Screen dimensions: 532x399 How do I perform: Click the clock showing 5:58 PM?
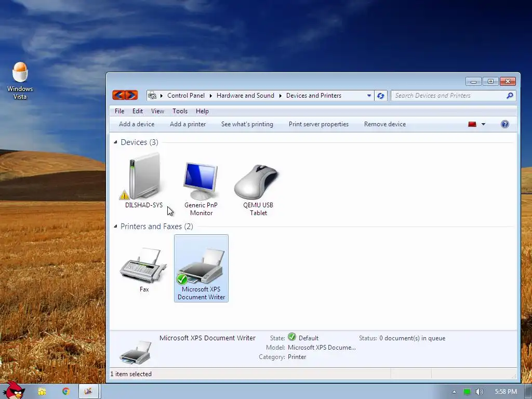pyautogui.click(x=506, y=392)
